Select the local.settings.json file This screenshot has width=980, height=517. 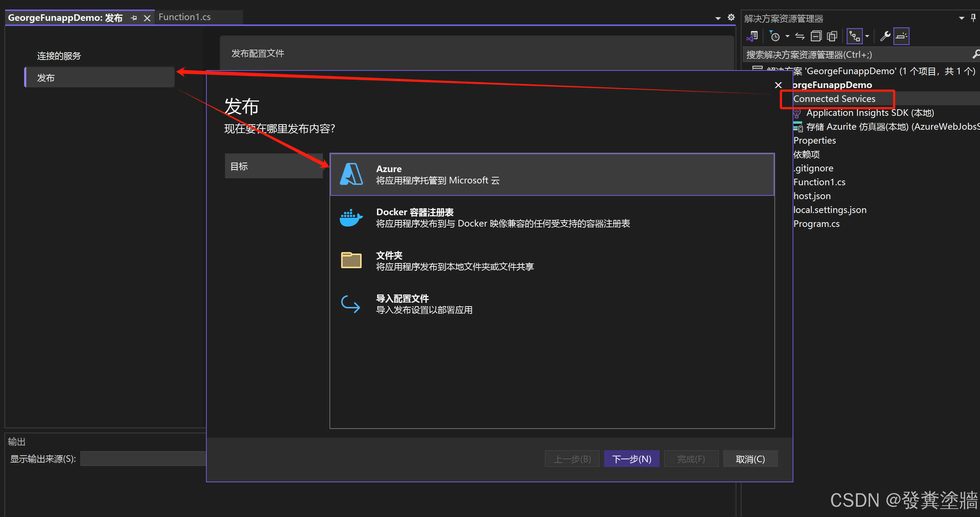tap(830, 210)
